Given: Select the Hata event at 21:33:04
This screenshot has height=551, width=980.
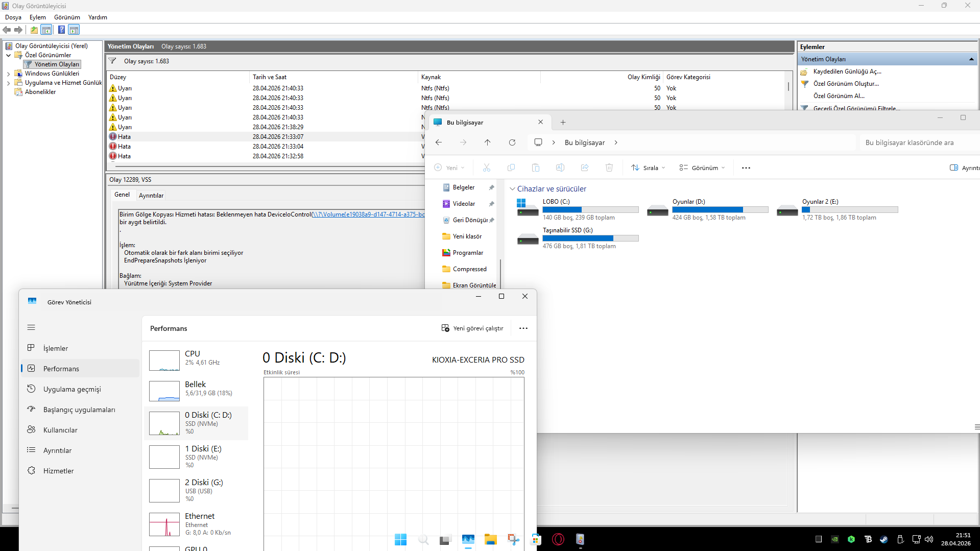Looking at the screenshot, I should click(x=266, y=147).
